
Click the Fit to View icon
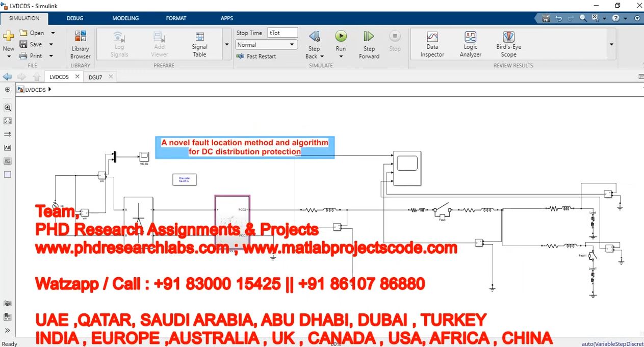tap(8, 121)
